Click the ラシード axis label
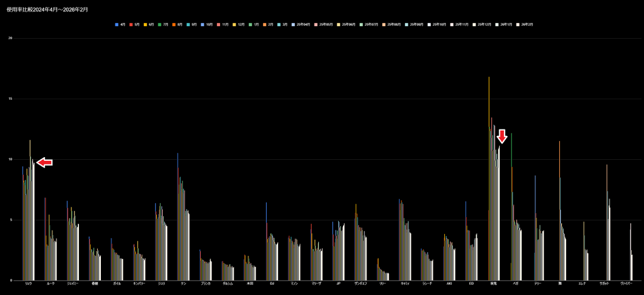The width and height of the screenshot is (644, 295). 427,283
